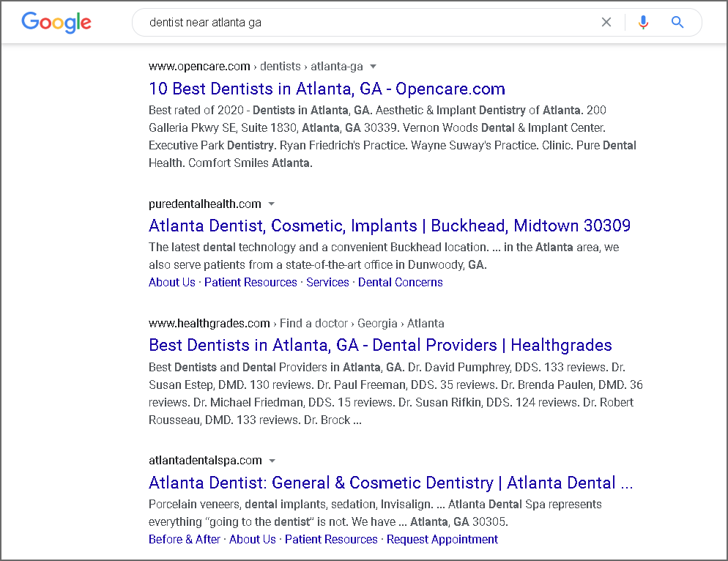Viewport: 728px width, 561px height.
Task: Click About Us under atlantadentalspa.com
Action: [253, 539]
